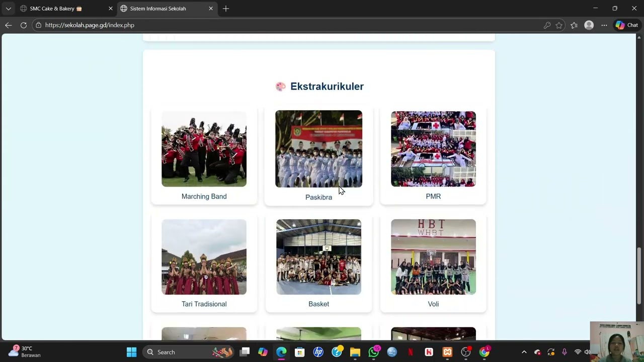Open a new browser tab
Image resolution: width=644 pixels, height=362 pixels.
(x=226, y=9)
